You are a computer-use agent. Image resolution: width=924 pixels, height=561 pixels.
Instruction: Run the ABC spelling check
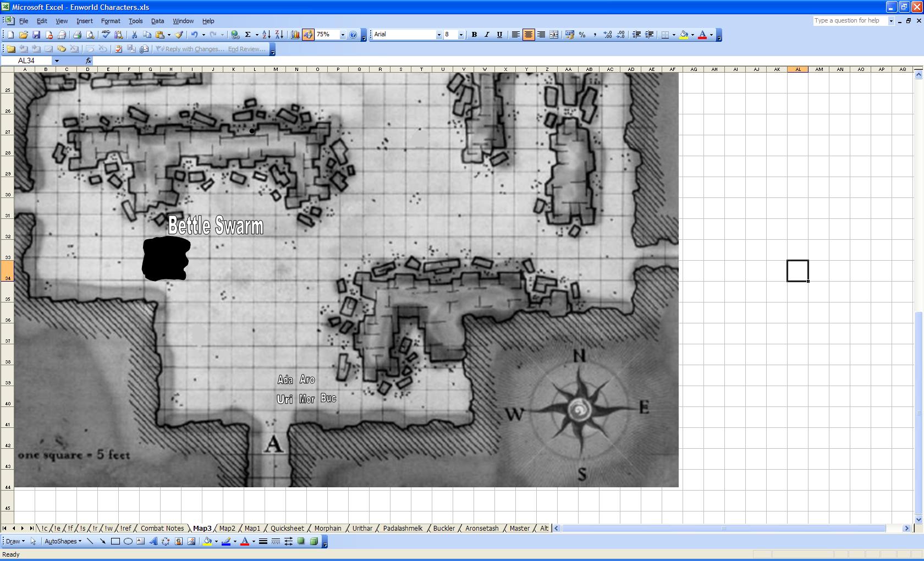(106, 35)
